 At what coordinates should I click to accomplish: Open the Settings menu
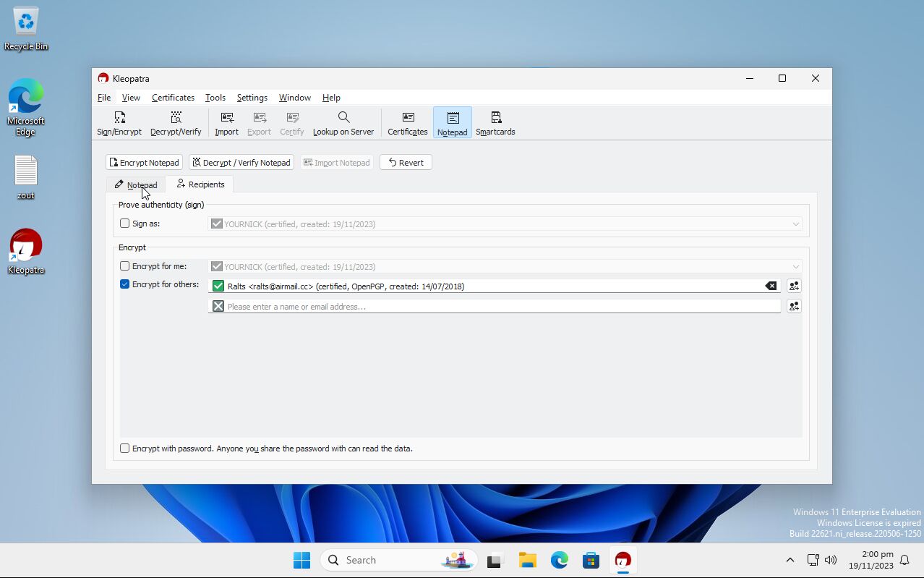pos(252,98)
